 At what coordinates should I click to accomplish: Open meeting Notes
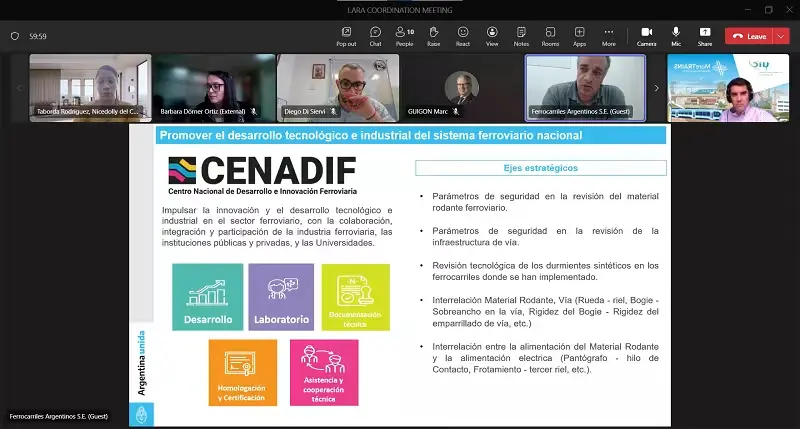[x=521, y=37]
